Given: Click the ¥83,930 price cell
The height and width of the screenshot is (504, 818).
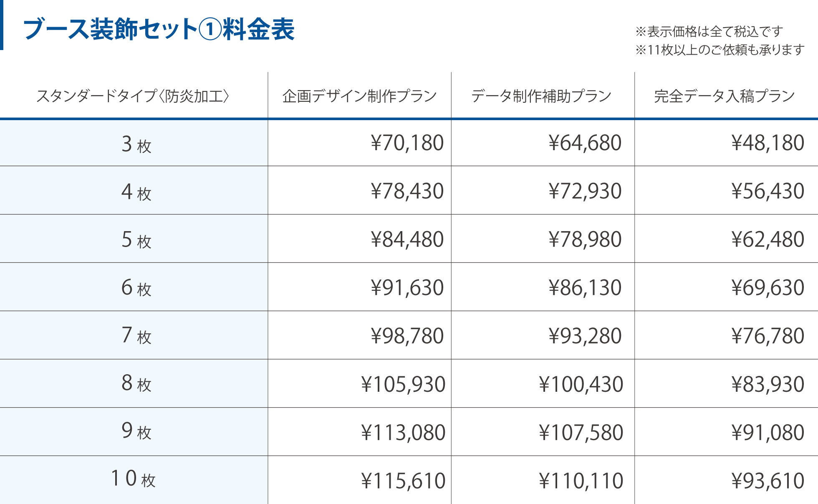Looking at the screenshot, I should pos(768,384).
